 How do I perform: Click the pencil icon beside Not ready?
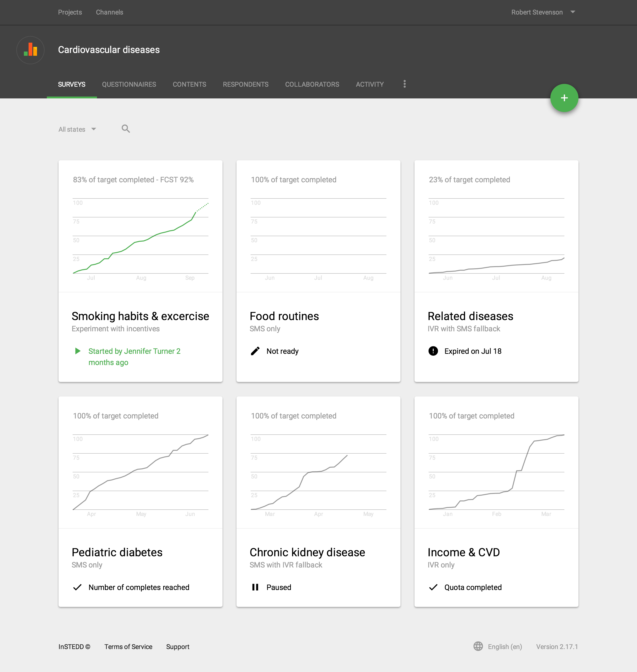[x=255, y=351]
